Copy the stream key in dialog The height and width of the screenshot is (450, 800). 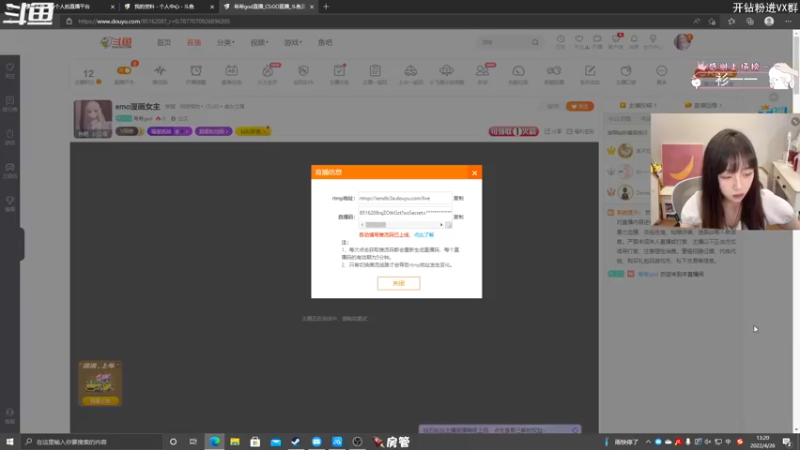coord(459,217)
